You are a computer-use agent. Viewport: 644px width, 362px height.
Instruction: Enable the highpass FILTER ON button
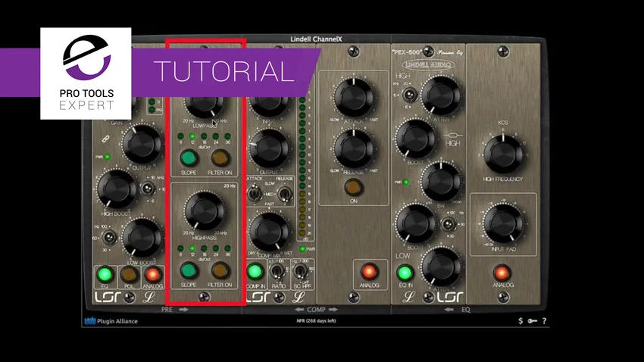tap(220, 270)
